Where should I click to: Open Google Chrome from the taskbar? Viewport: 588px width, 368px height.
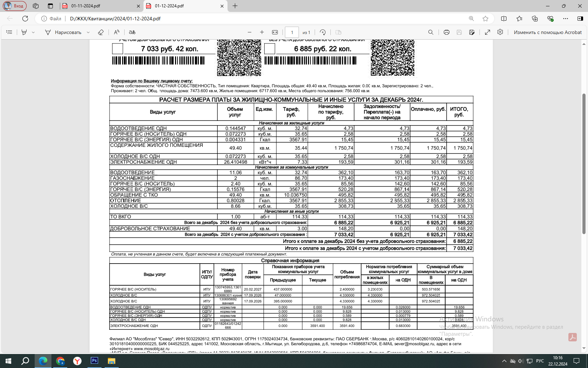(60, 361)
